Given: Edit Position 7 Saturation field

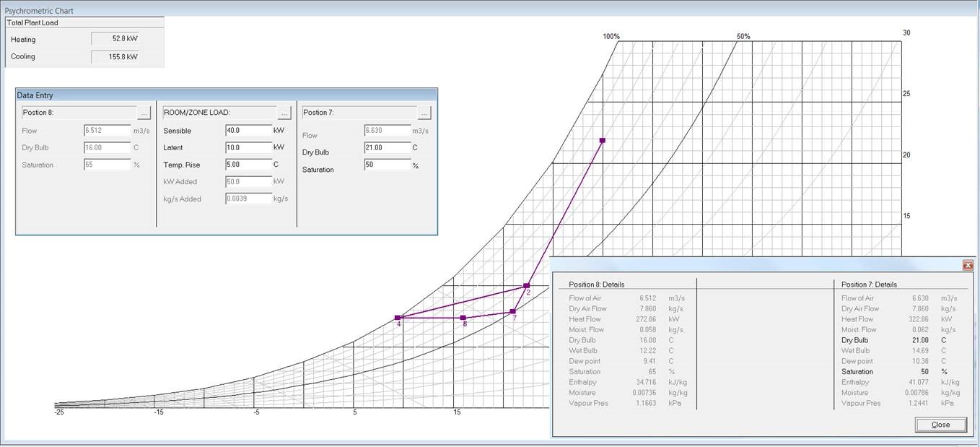Looking at the screenshot, I should [388, 165].
